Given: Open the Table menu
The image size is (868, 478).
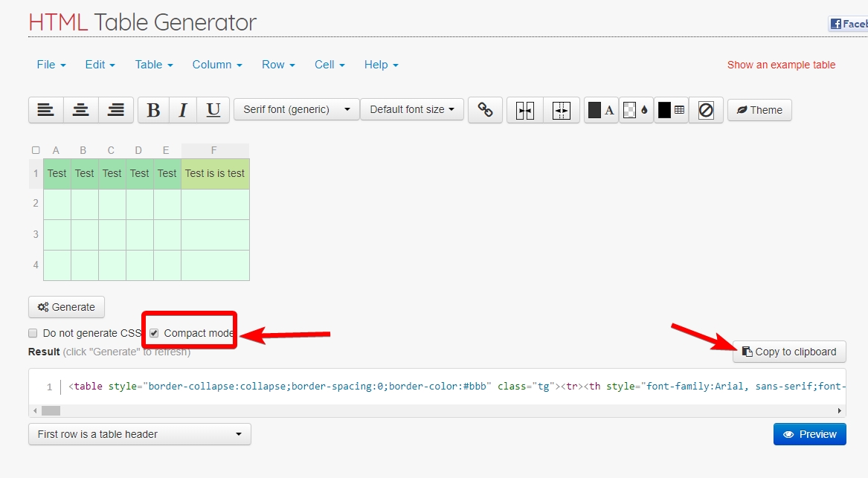Looking at the screenshot, I should pos(153,65).
